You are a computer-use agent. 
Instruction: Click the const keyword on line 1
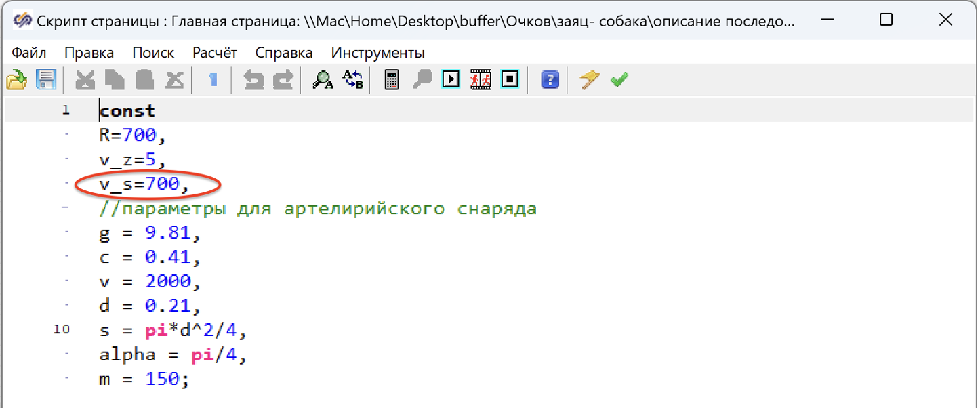click(x=127, y=110)
